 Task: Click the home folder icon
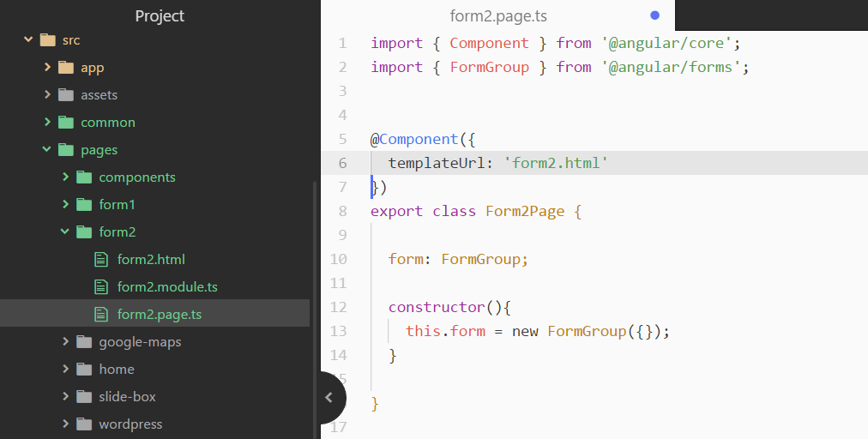pos(84,370)
